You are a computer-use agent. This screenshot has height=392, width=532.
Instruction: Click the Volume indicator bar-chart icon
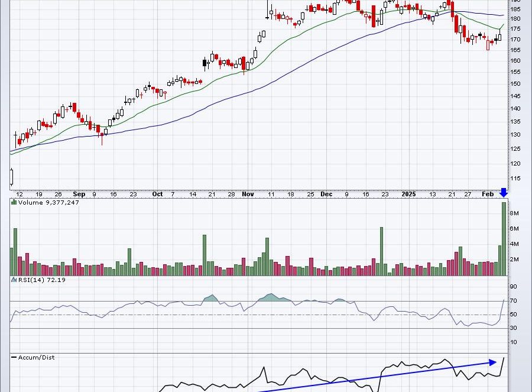[14, 202]
